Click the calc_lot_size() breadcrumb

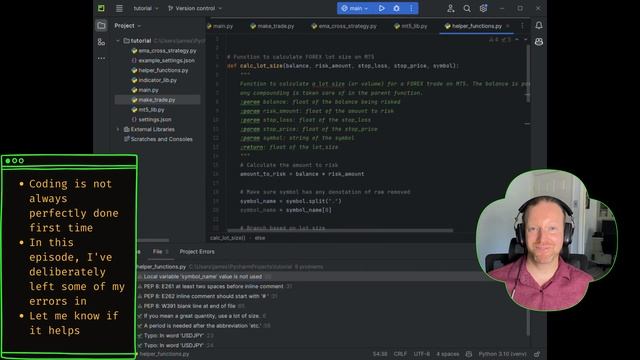[x=227, y=238]
